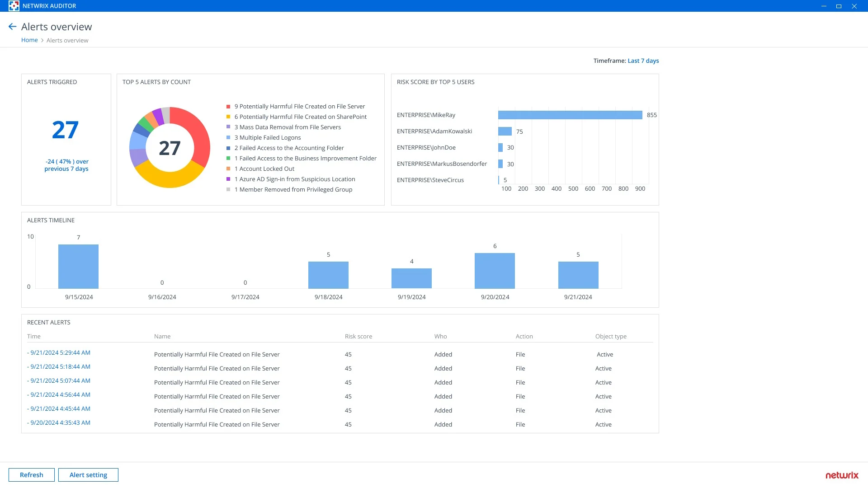868x488 pixels.
Task: Click the back arrow next to Alerts overview
Action: (x=13, y=27)
